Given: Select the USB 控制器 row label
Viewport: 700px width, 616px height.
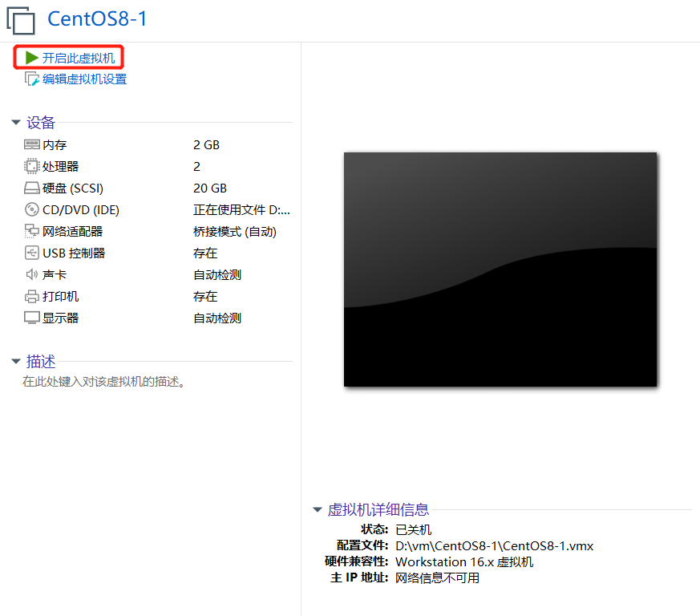Looking at the screenshot, I should (74, 253).
